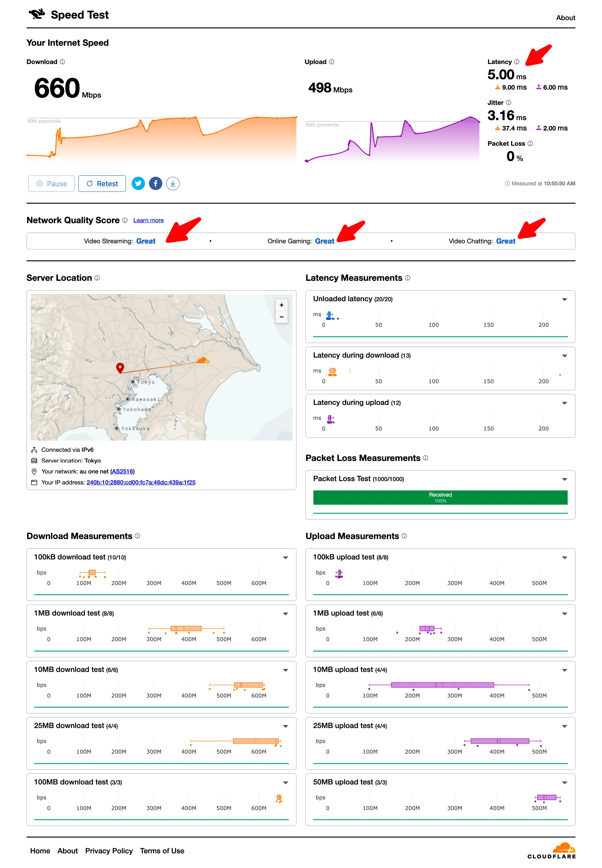
Task: Click info icon next to Network Quality Score
Action: tap(125, 220)
